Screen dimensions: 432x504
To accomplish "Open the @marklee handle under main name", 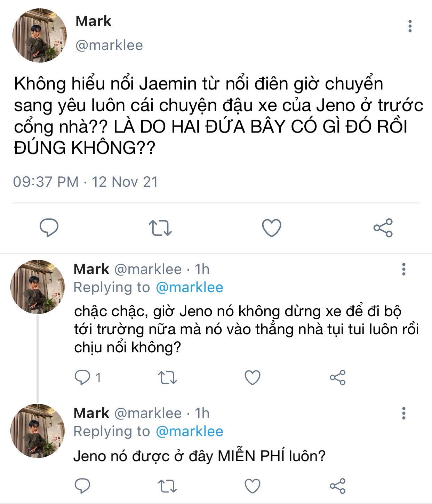I will [x=109, y=45].
